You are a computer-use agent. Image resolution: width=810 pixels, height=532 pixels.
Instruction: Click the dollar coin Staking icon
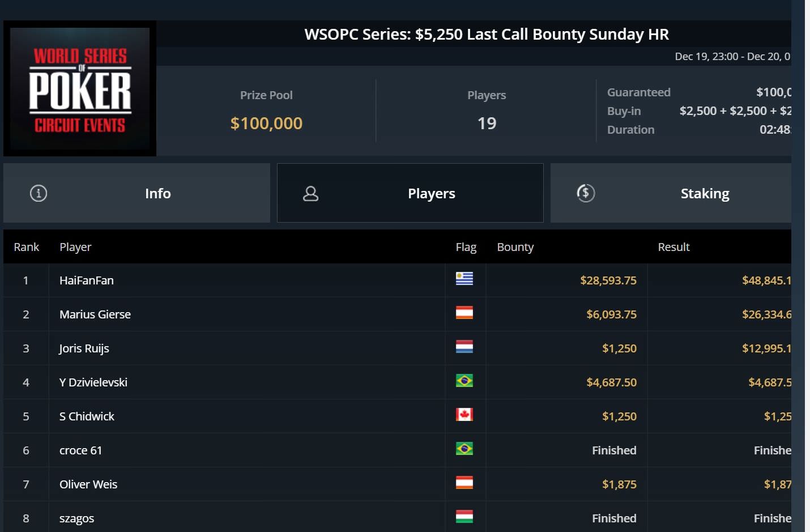tap(586, 193)
